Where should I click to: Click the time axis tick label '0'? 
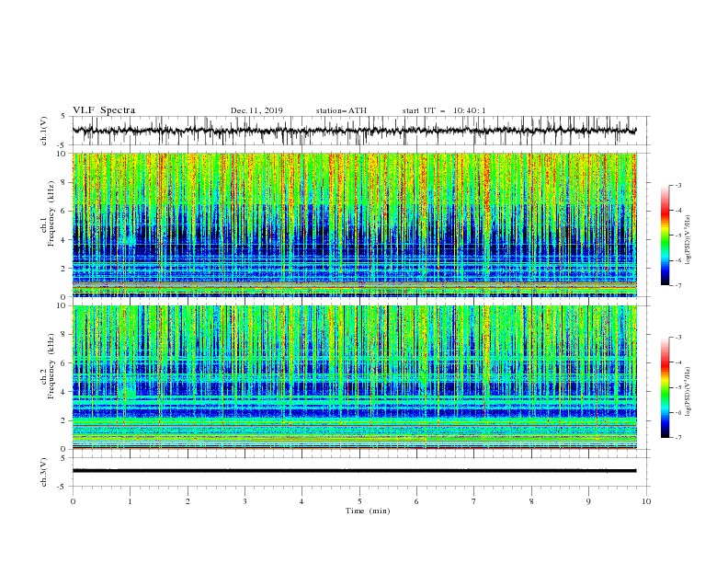[73, 501]
